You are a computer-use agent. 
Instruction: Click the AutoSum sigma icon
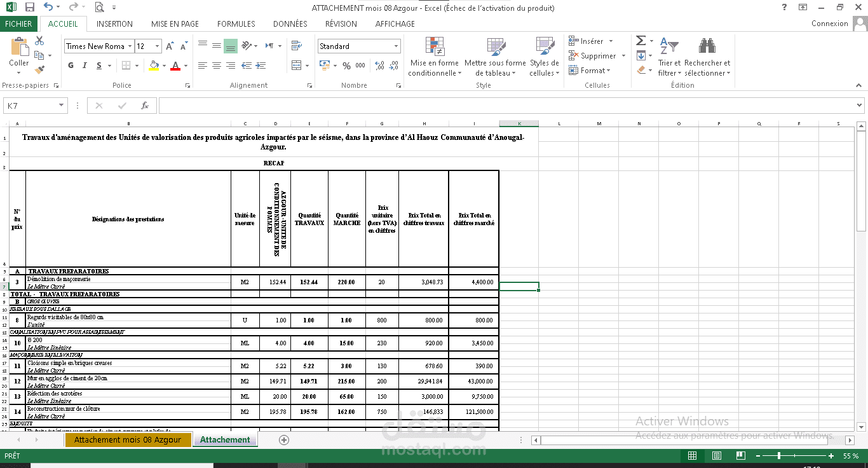click(x=641, y=41)
